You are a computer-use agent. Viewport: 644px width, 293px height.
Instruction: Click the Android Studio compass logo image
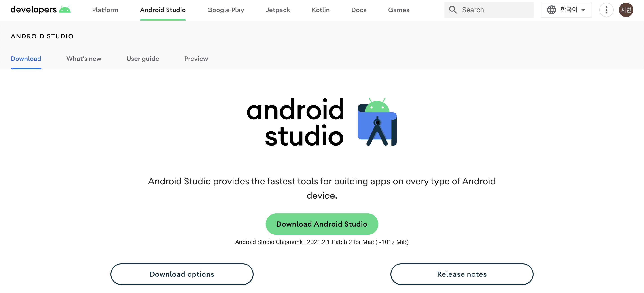[x=377, y=122]
